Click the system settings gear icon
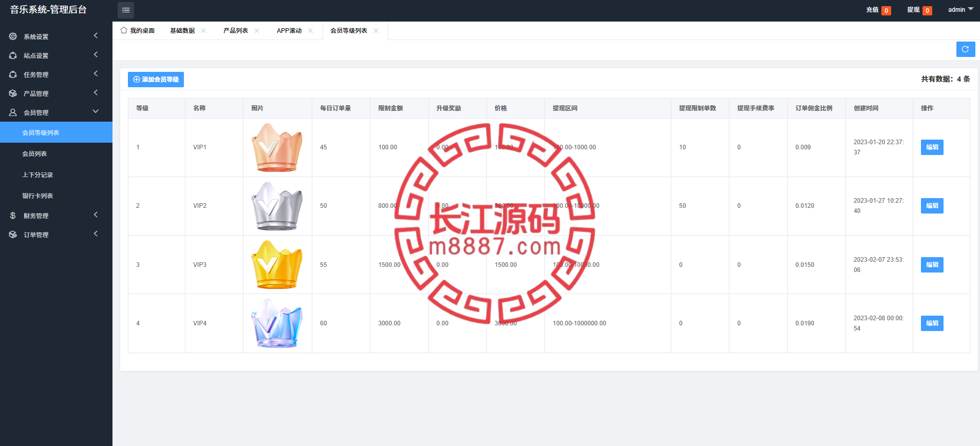980x446 pixels. [x=13, y=36]
